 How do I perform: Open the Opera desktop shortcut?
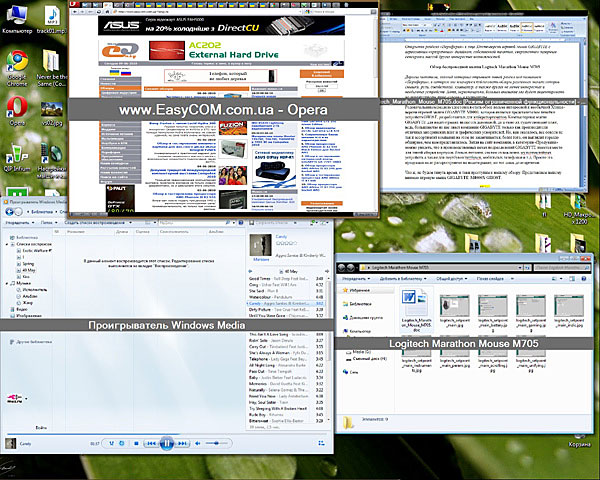pos(17,111)
